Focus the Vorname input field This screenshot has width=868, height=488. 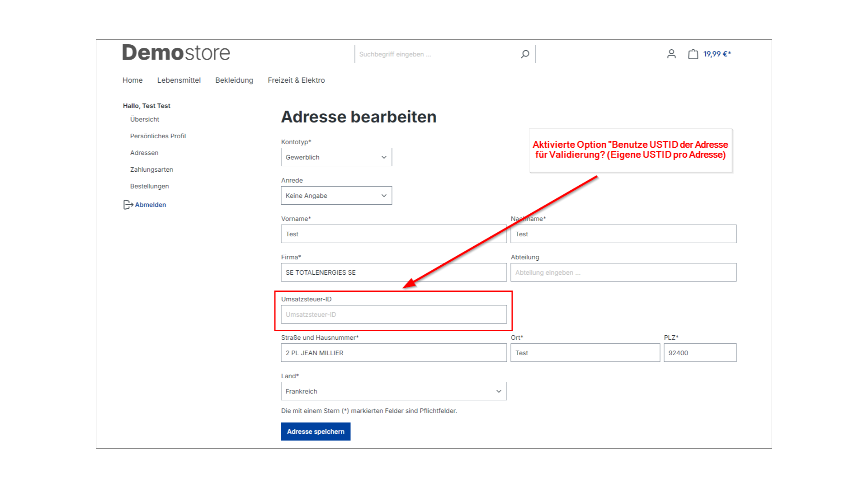point(394,234)
